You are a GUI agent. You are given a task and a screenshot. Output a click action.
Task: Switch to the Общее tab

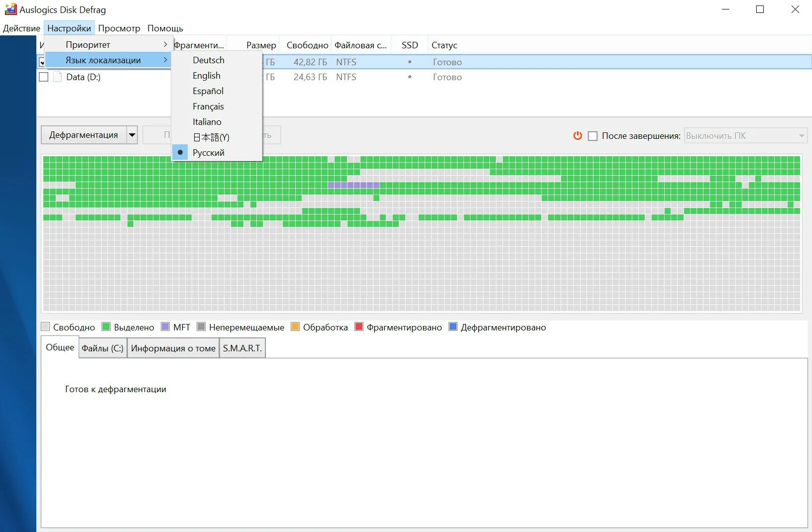[60, 347]
